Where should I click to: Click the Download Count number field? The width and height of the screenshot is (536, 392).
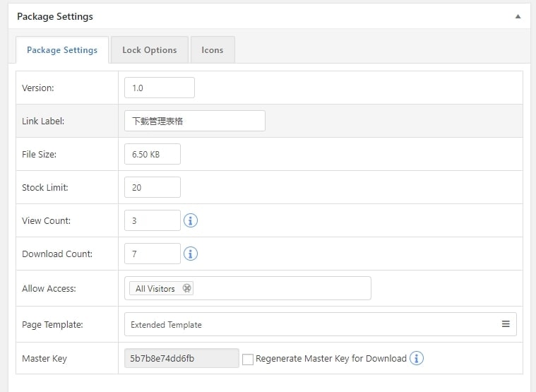(152, 254)
